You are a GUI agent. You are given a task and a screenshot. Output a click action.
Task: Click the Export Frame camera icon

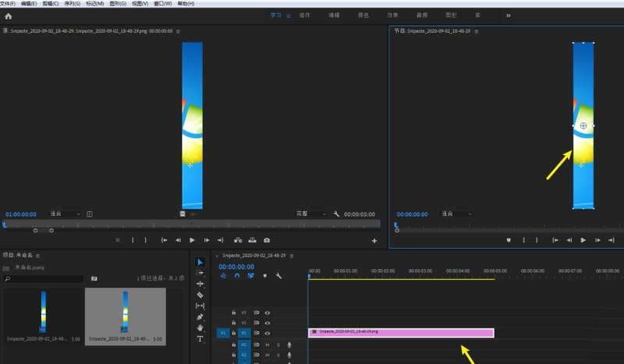tap(267, 240)
